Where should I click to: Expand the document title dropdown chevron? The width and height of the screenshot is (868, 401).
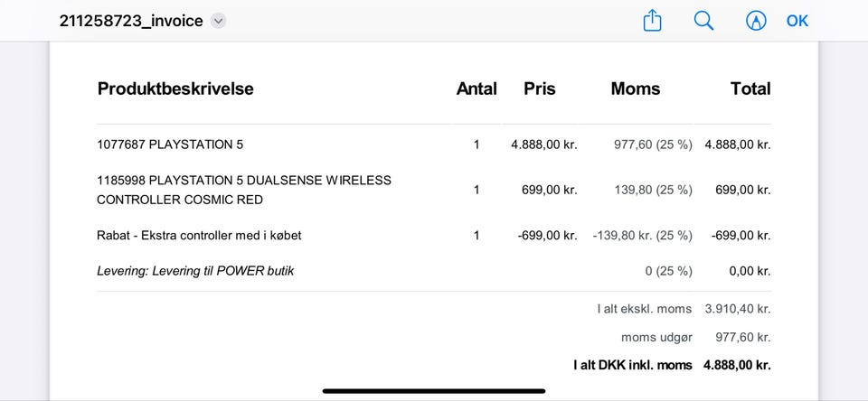(218, 21)
